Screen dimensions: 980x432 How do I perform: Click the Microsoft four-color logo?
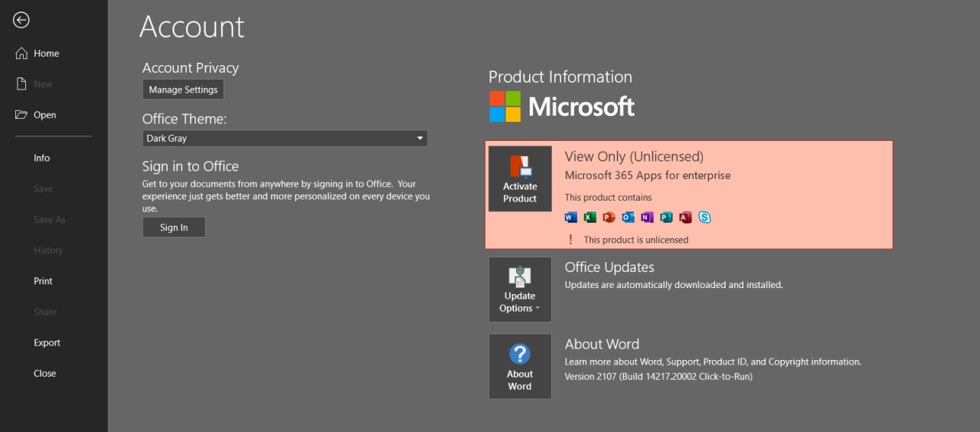tap(505, 106)
